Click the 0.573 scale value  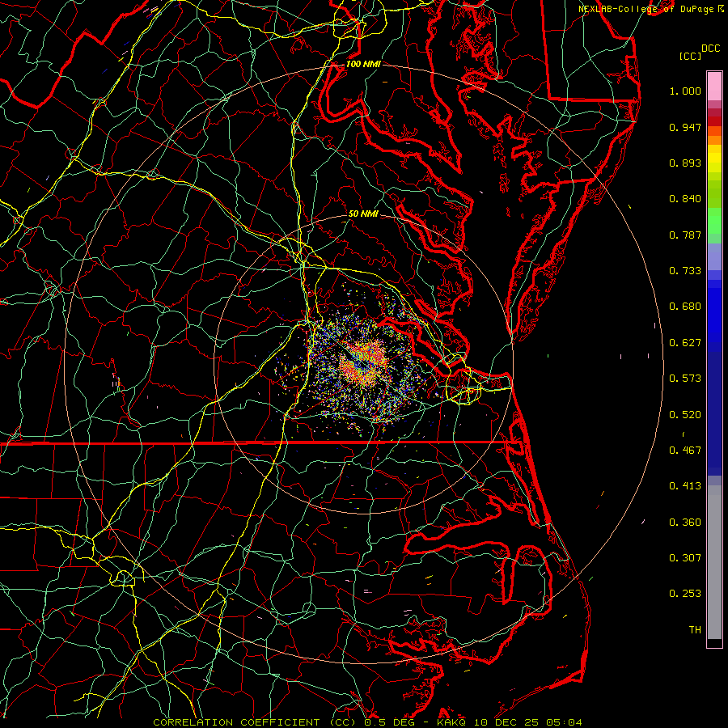685,379
